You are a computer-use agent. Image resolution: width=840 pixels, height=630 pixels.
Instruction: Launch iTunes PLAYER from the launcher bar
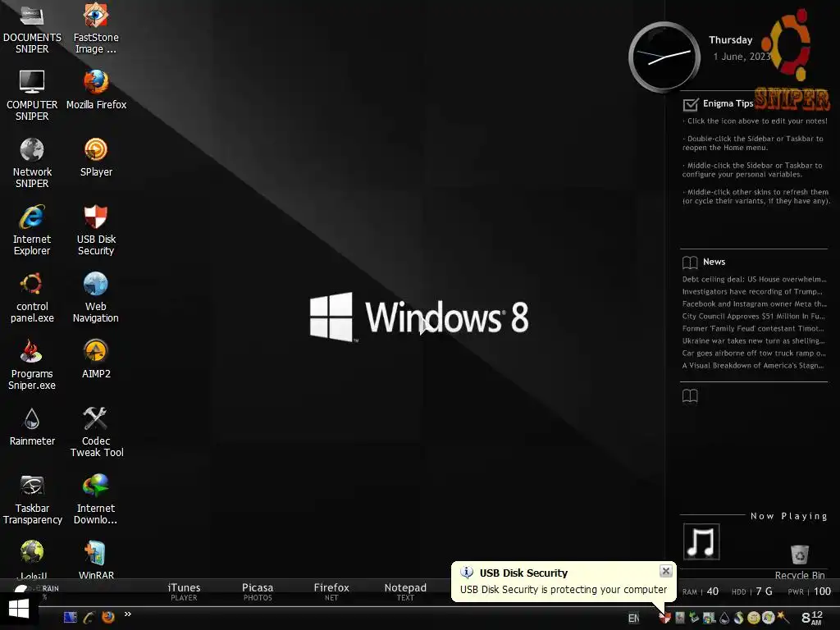coord(184,591)
